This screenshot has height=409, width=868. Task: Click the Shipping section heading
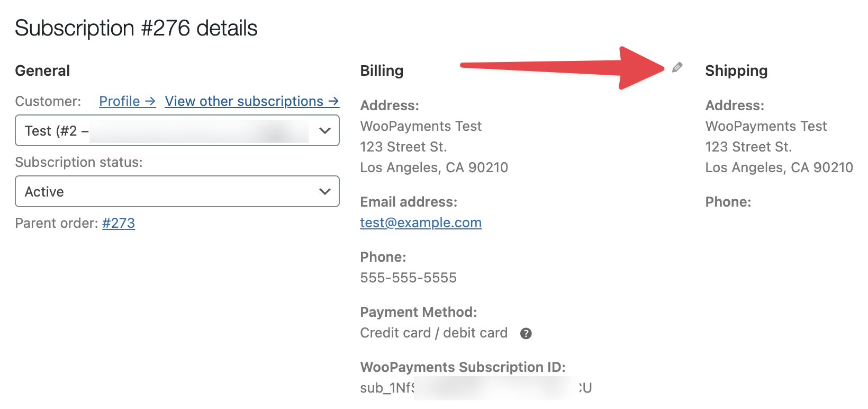pyautogui.click(x=736, y=70)
